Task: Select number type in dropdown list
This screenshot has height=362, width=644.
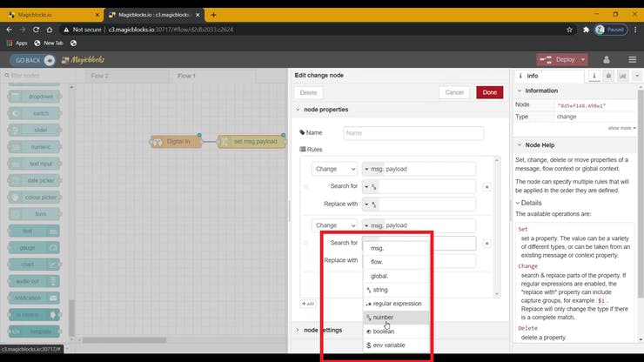Action: point(396,318)
